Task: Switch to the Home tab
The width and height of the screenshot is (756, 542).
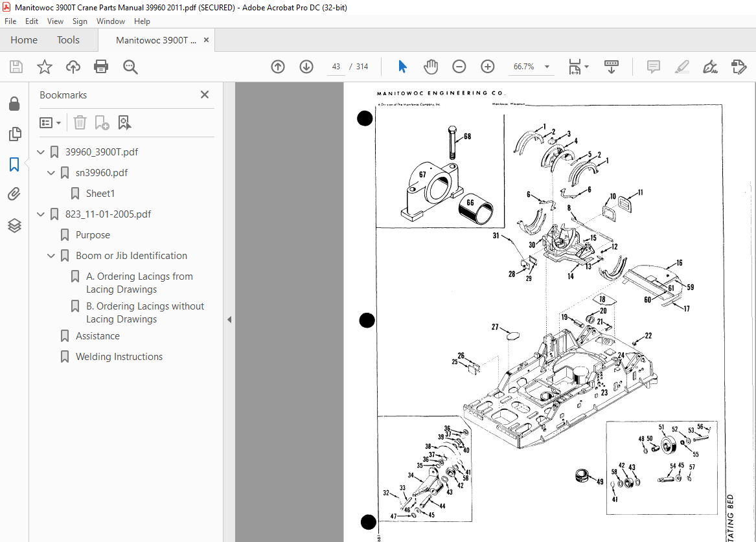Action: tap(24, 40)
